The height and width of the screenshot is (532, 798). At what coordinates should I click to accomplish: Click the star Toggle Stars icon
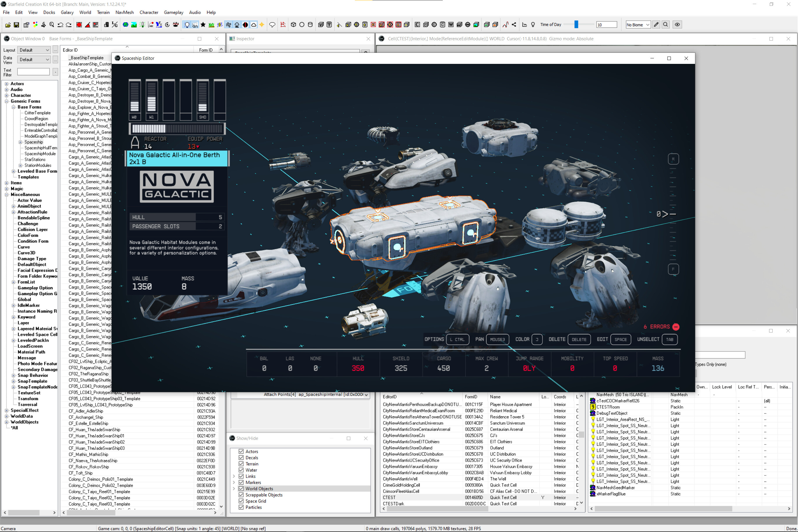(x=203, y=24)
